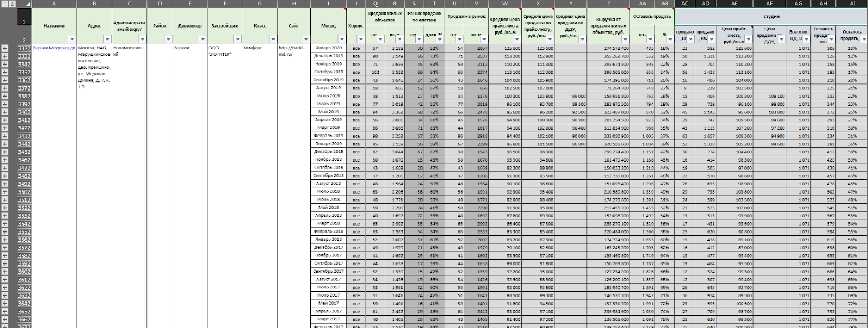Select row header 3322
Screen dimensions: 868x328
pos(24,48)
